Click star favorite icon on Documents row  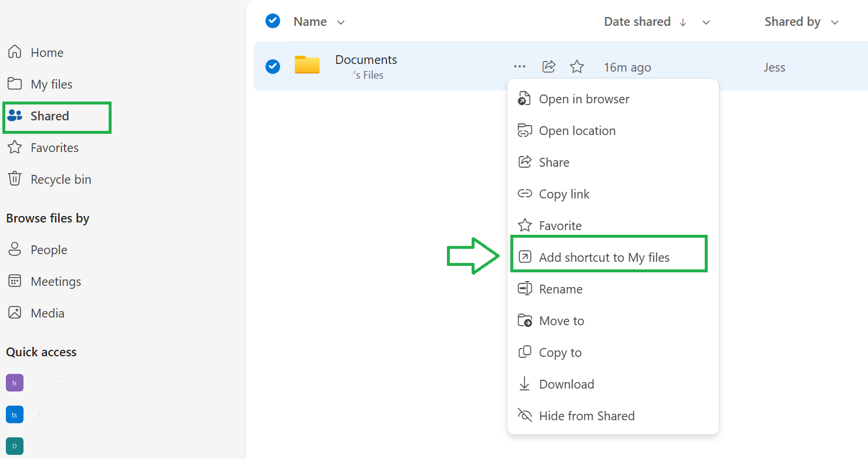(577, 67)
